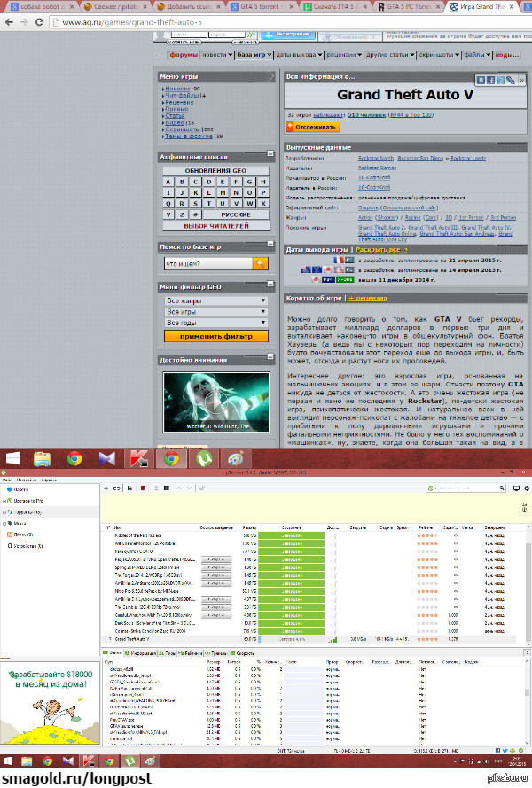532x788 pixels.
Task: Go back in Chrome browser
Action: 9,22
